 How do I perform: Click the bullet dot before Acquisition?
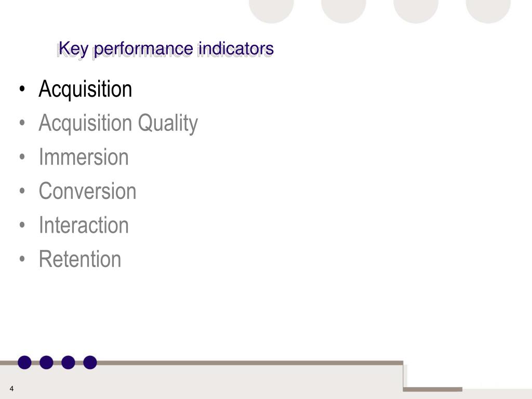point(22,89)
